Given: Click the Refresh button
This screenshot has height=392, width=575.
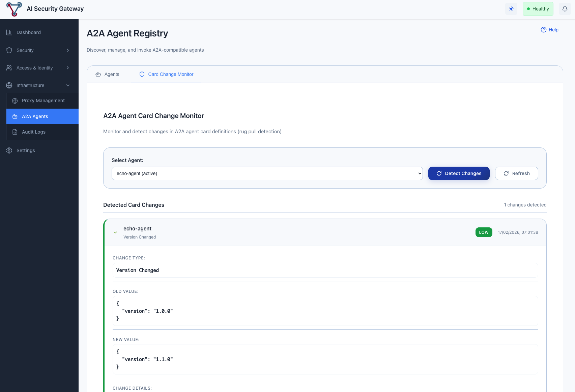Looking at the screenshot, I should pyautogui.click(x=516, y=173).
